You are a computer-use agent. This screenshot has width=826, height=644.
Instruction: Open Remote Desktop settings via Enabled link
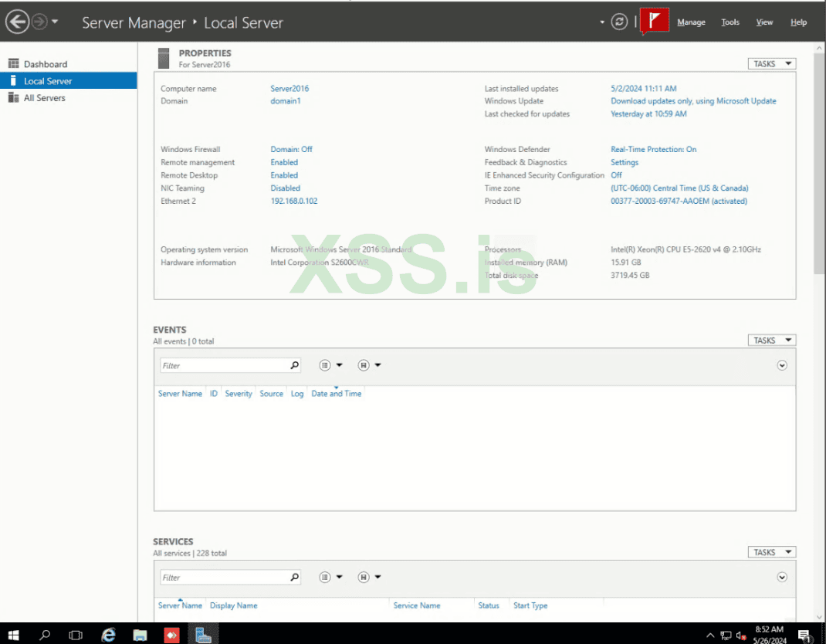(x=283, y=175)
